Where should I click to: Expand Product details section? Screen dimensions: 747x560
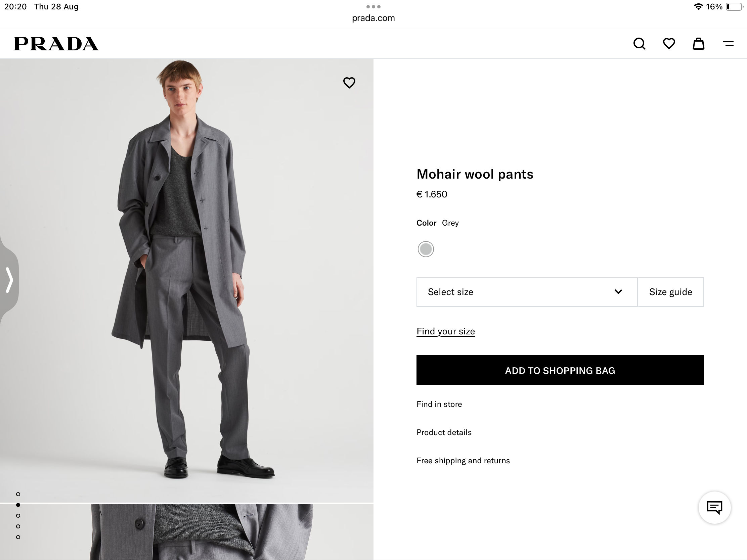click(x=444, y=432)
